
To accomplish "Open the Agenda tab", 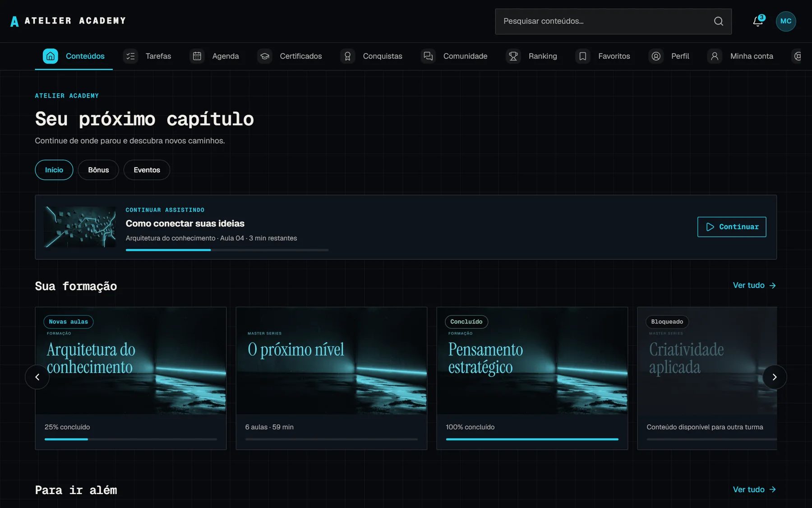I will click(x=214, y=56).
